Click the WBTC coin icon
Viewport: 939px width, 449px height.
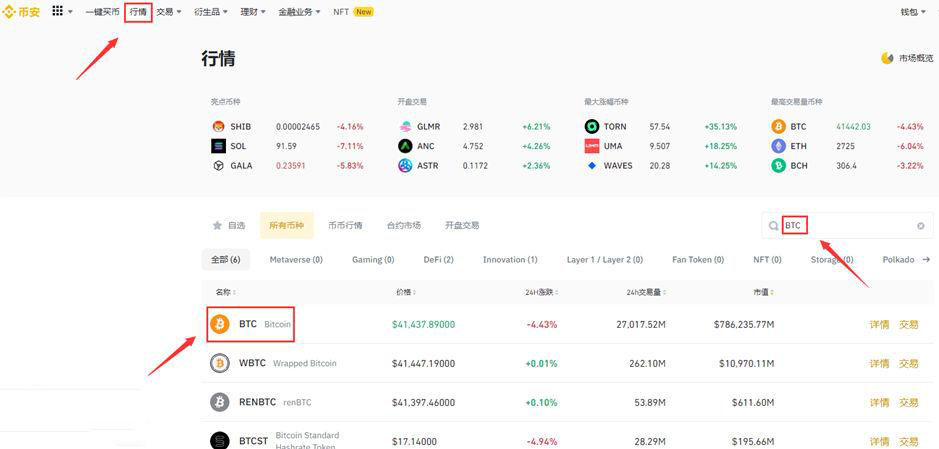220,363
